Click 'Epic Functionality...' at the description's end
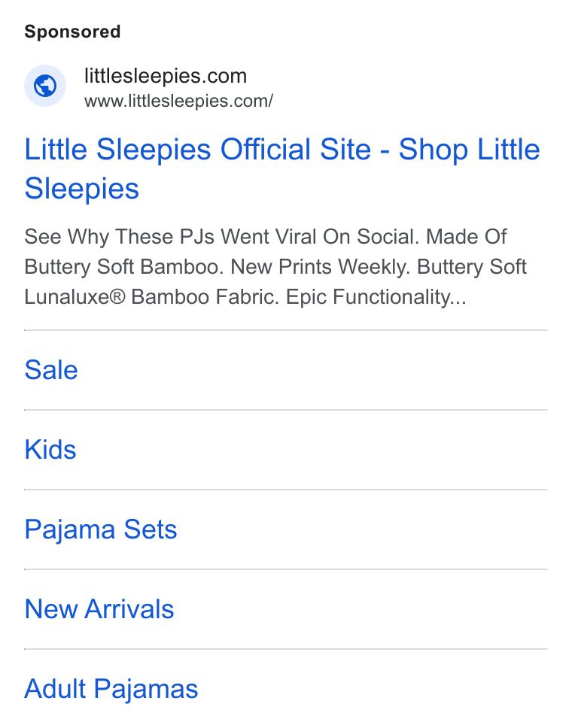The width and height of the screenshot is (572, 728). pos(376,296)
